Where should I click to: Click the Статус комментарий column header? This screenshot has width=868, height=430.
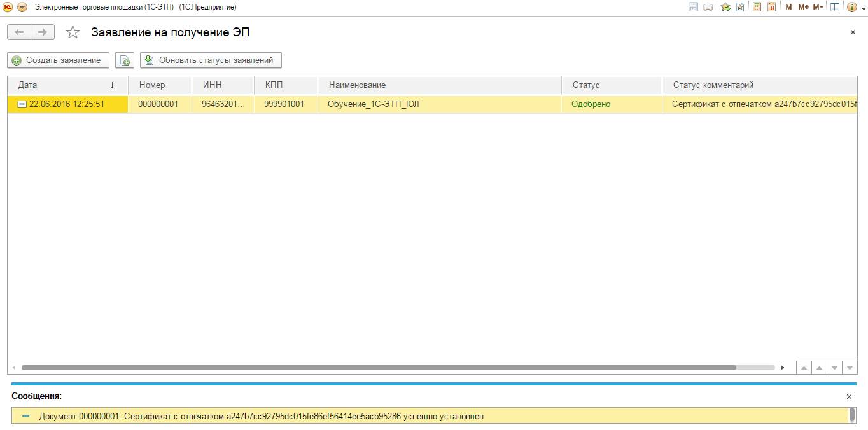click(x=760, y=85)
